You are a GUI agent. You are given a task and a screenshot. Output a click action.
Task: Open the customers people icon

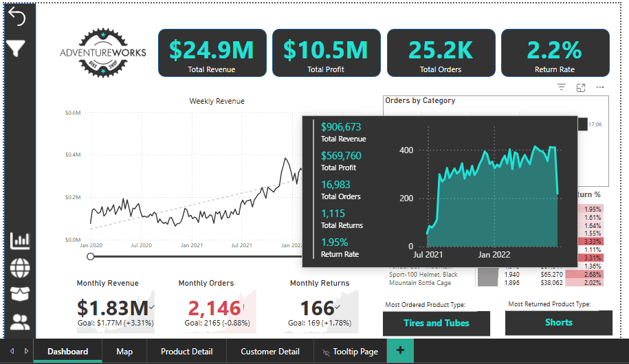20,322
